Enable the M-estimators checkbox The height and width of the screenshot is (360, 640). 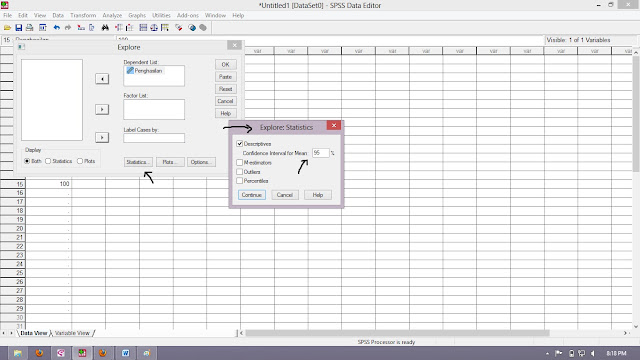point(240,162)
